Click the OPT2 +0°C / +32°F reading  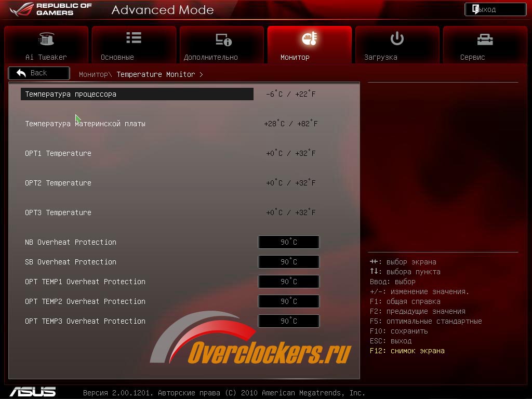click(x=291, y=182)
